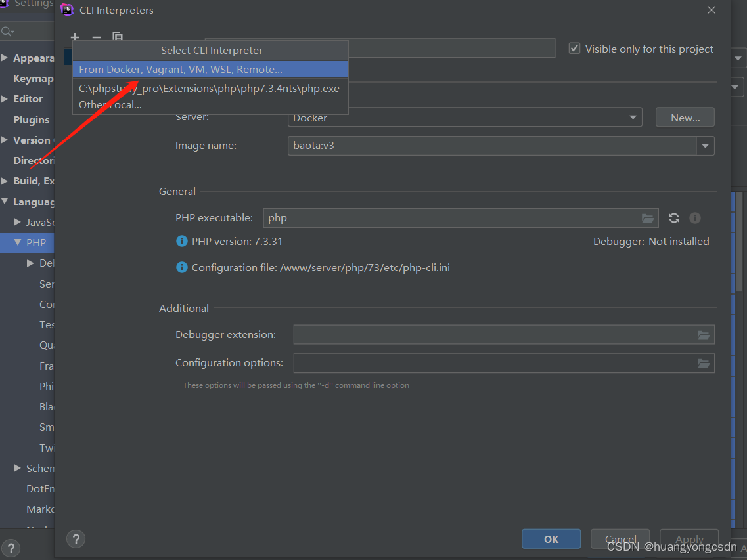Expand the Editor settings node
Screen dimensions: 747x560
point(5,99)
